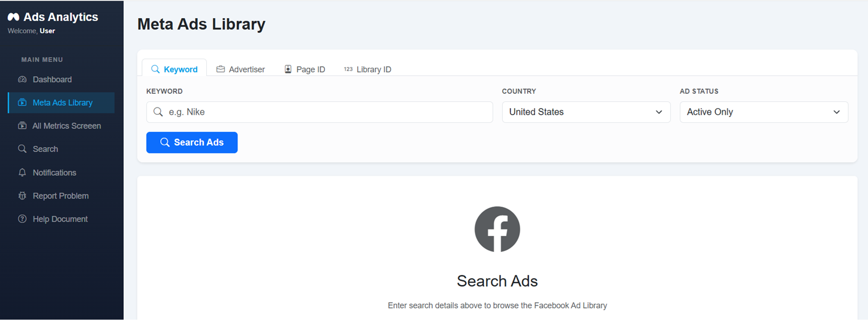This screenshot has width=868, height=335.
Task: Open the All Metrics Screen sidebar icon
Action: click(21, 126)
